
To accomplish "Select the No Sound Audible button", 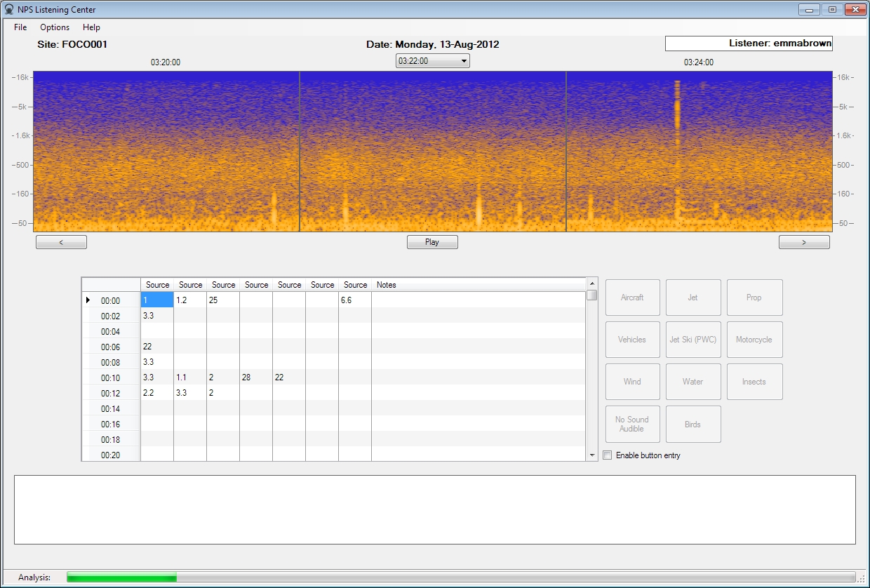I will (x=632, y=424).
